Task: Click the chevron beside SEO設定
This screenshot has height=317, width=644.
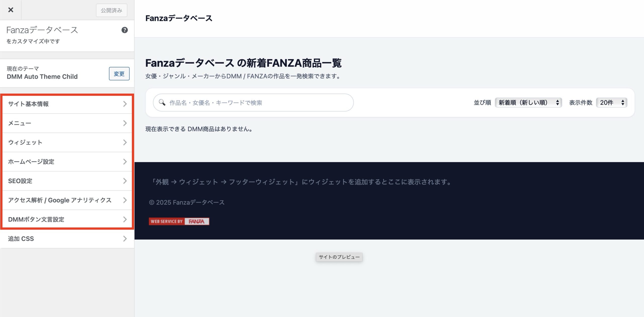Action: [x=125, y=181]
